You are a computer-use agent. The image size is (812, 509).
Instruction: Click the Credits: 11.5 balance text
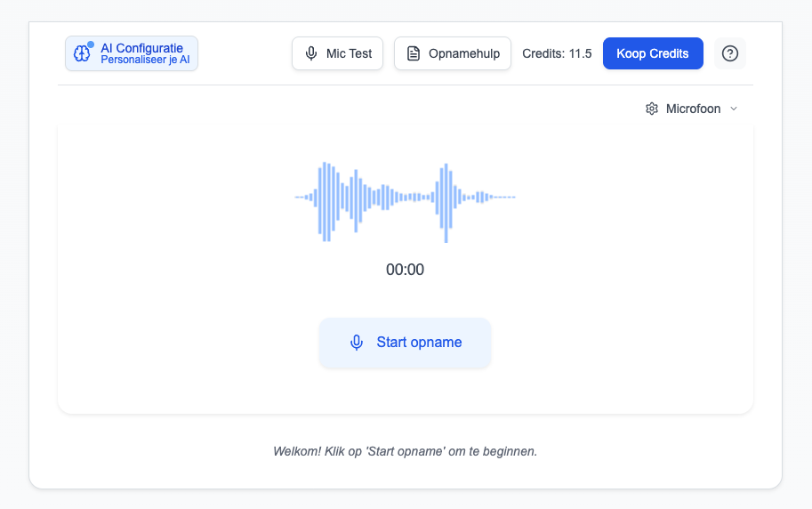coord(557,53)
